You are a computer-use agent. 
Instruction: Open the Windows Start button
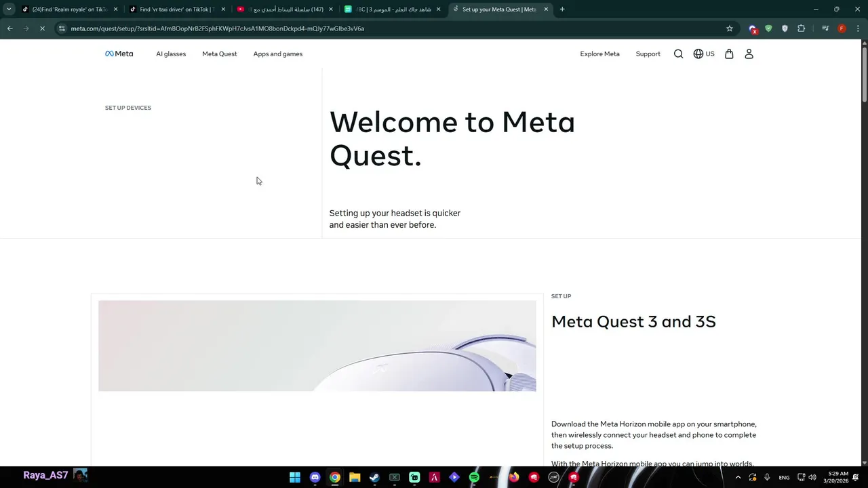(x=295, y=477)
